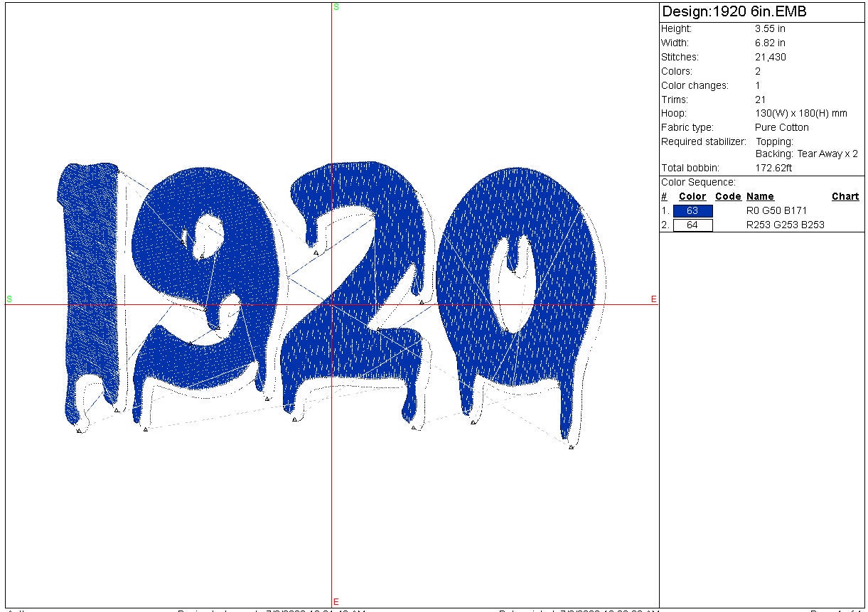This screenshot has width=868, height=612.
Task: Click the Pure Cotton fabric type value
Action: (781, 128)
